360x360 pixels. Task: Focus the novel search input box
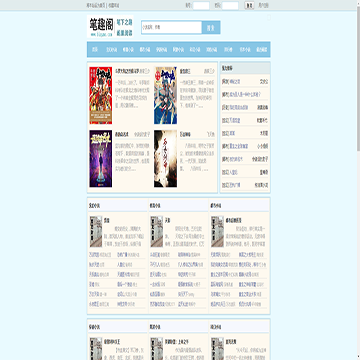point(172,27)
